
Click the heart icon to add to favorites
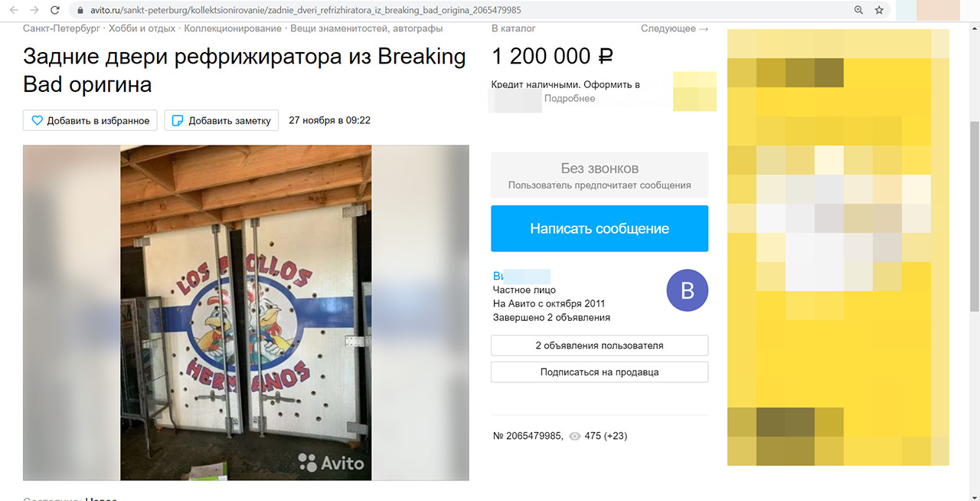tap(37, 120)
